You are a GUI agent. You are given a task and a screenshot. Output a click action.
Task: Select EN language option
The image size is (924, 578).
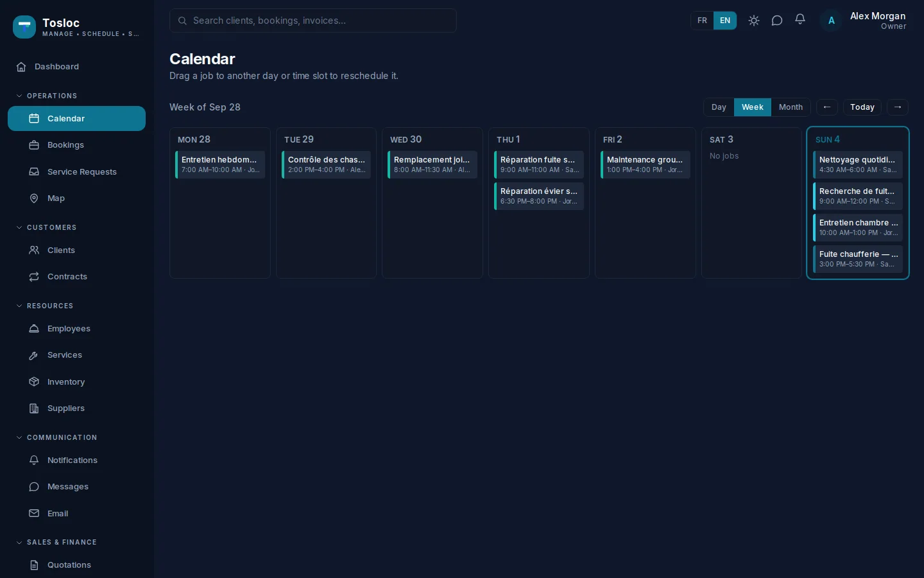[725, 21]
